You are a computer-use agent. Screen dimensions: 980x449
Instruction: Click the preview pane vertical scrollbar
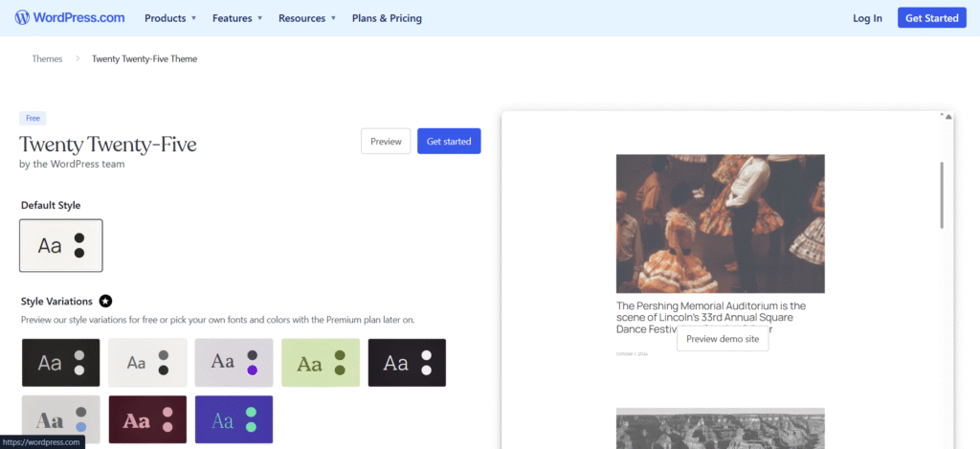click(942, 195)
